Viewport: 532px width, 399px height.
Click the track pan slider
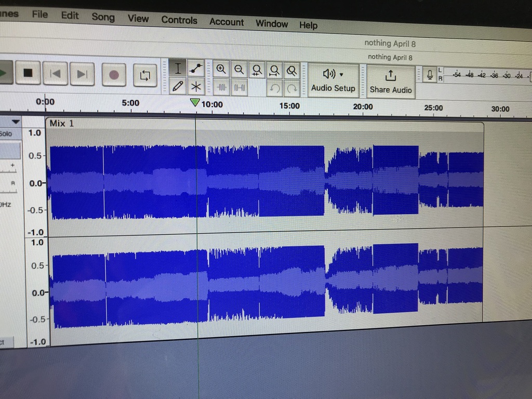pos(9,187)
